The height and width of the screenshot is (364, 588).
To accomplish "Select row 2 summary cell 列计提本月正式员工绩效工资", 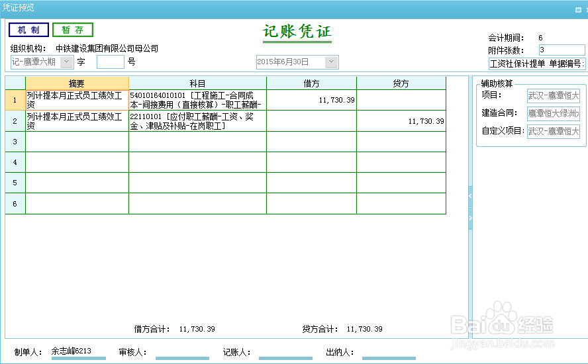I will pyautogui.click(x=77, y=121).
